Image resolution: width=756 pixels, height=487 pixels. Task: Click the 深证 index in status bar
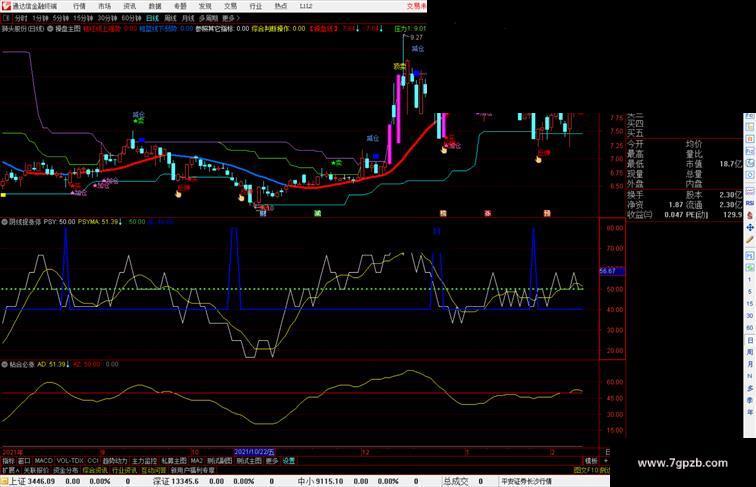point(176,481)
